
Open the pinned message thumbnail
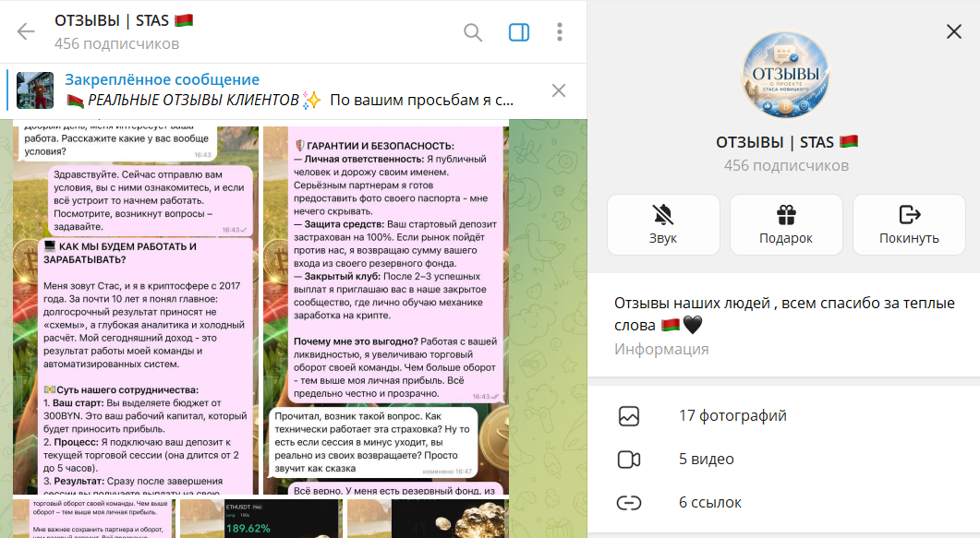[x=35, y=90]
